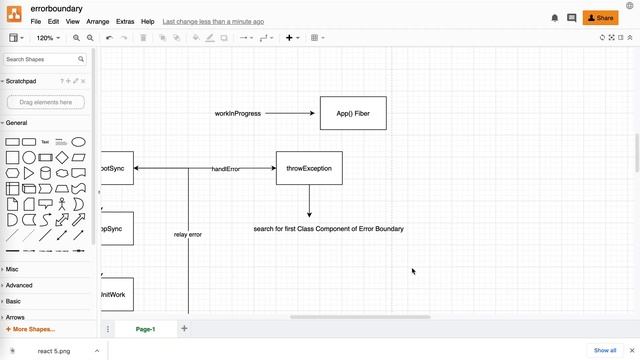This screenshot has height=360, width=640.
Task: Click Show all in downloads bar
Action: tap(605, 350)
